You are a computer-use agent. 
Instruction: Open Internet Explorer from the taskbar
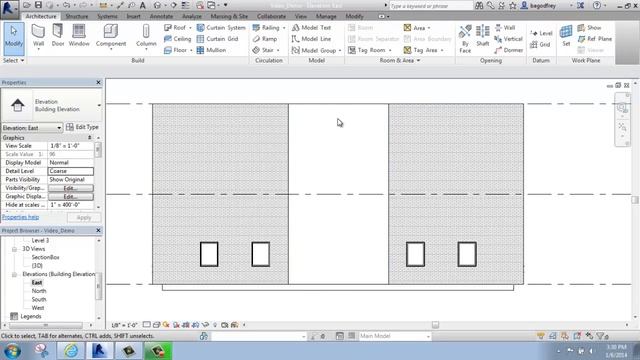click(x=71, y=351)
